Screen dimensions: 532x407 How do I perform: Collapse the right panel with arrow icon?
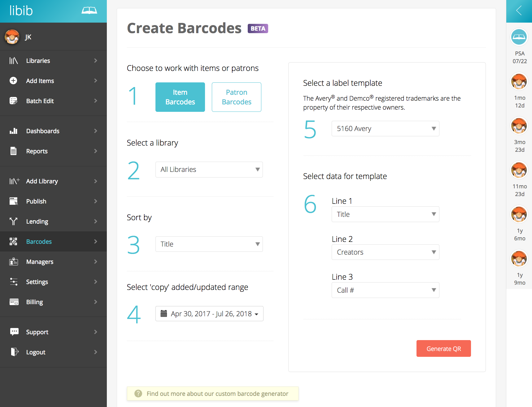(519, 11)
